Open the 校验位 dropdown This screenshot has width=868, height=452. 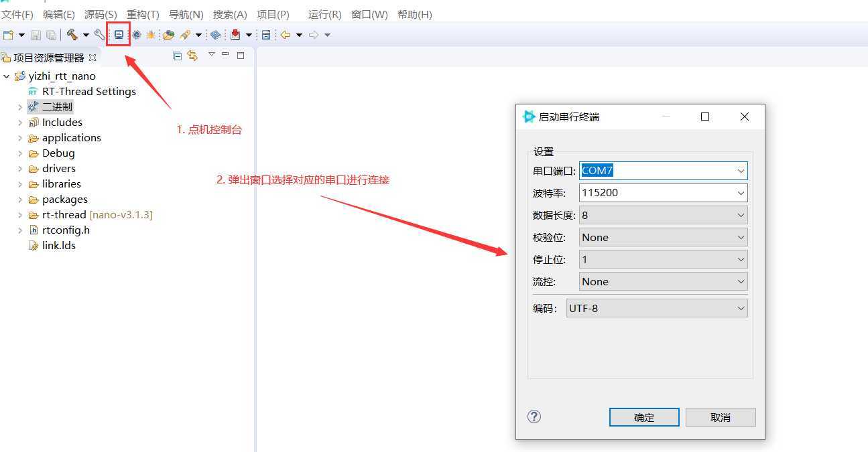[x=664, y=237]
